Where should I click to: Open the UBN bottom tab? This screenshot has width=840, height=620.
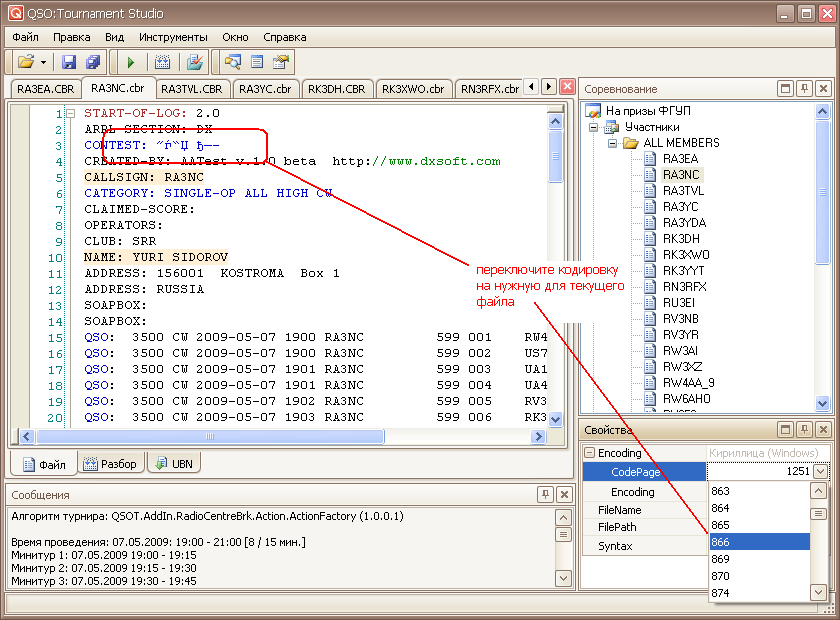[x=172, y=464]
